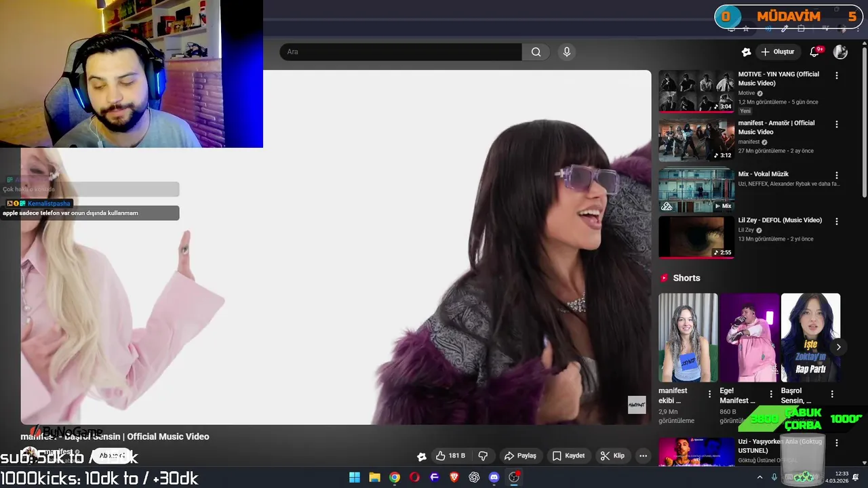Open the Windows Start menu
The image size is (868, 488).
[x=355, y=477]
